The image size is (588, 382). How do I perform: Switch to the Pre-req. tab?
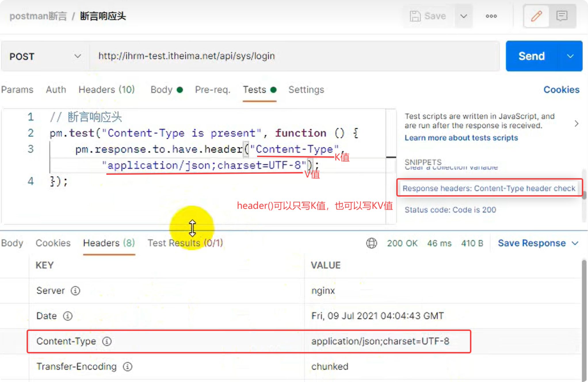pos(213,90)
